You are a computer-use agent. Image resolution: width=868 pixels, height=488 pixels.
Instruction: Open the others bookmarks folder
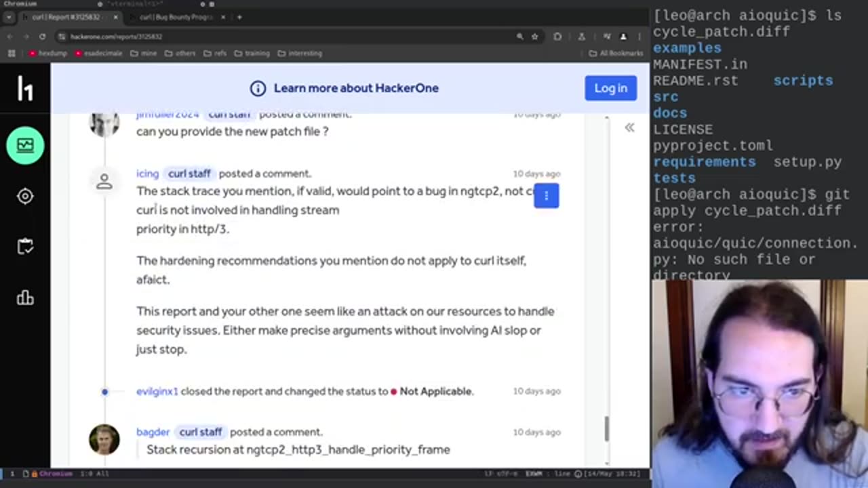pyautogui.click(x=181, y=54)
